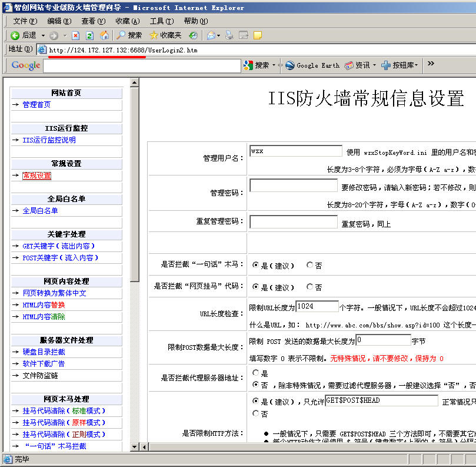This screenshot has height=467, width=476.
Task: Open the HTML内容清除 link
Action: point(44,317)
